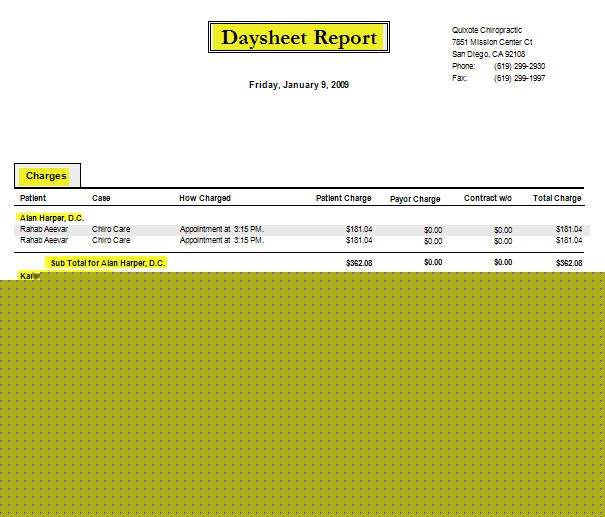Click San Diego, CA 92108 line

click(488, 54)
